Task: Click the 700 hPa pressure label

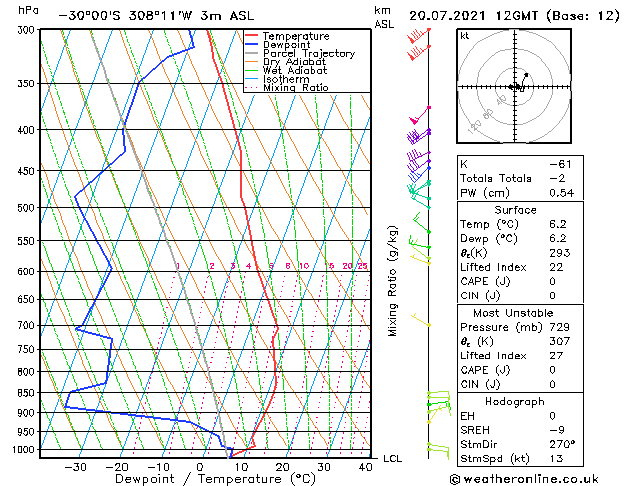Action: [26, 325]
